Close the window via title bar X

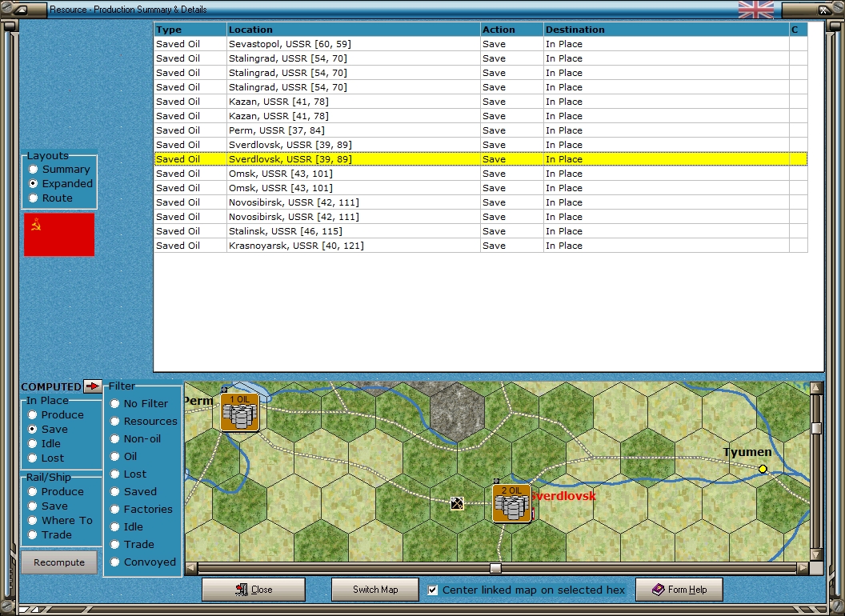click(824, 10)
